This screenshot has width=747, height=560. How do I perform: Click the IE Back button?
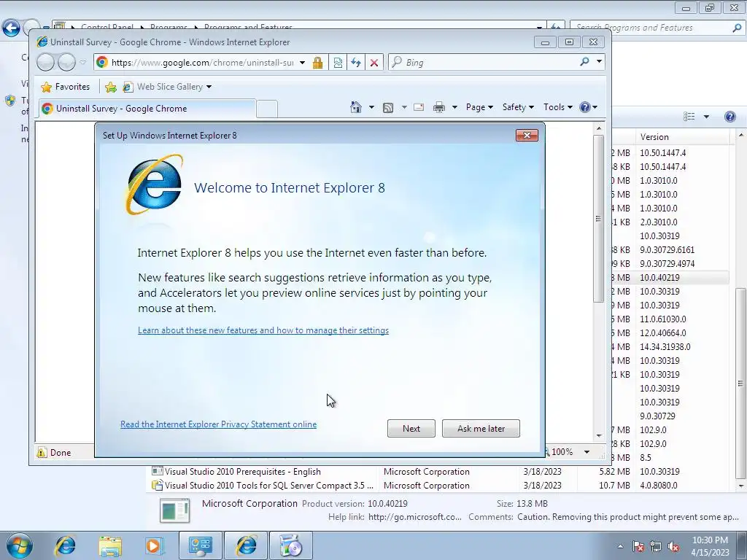46,62
